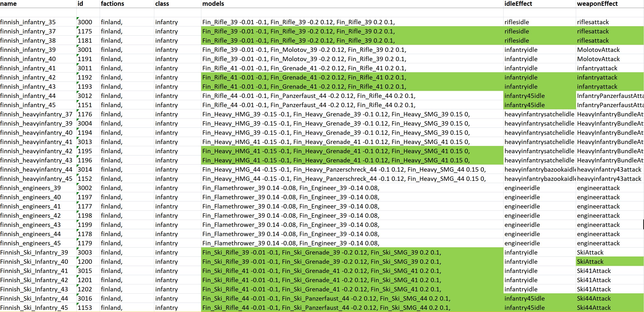The height and width of the screenshot is (312, 644).
Task: Select cell finnish_infantry_35 in name column
Action: click(x=28, y=22)
